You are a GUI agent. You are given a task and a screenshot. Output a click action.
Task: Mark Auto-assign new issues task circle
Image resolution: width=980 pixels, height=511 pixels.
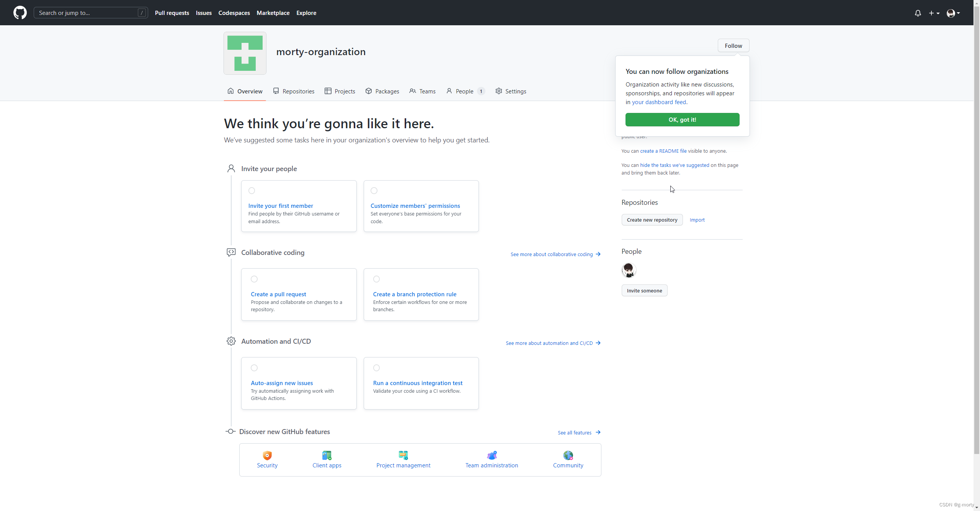(254, 368)
